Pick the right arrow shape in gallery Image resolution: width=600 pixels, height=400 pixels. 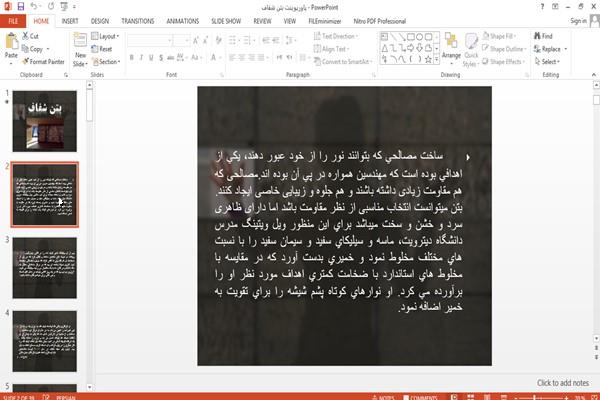pyautogui.click(x=411, y=48)
